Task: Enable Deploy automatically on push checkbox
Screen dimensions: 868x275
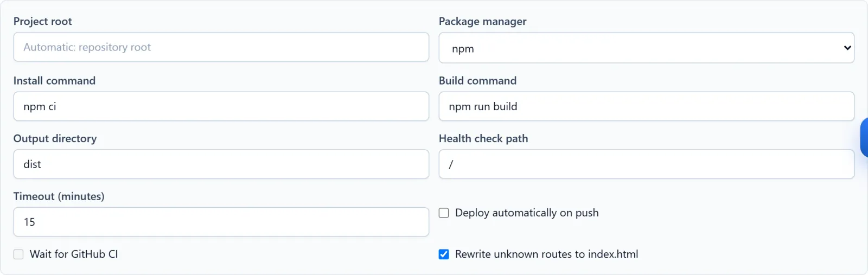Action: [444, 213]
